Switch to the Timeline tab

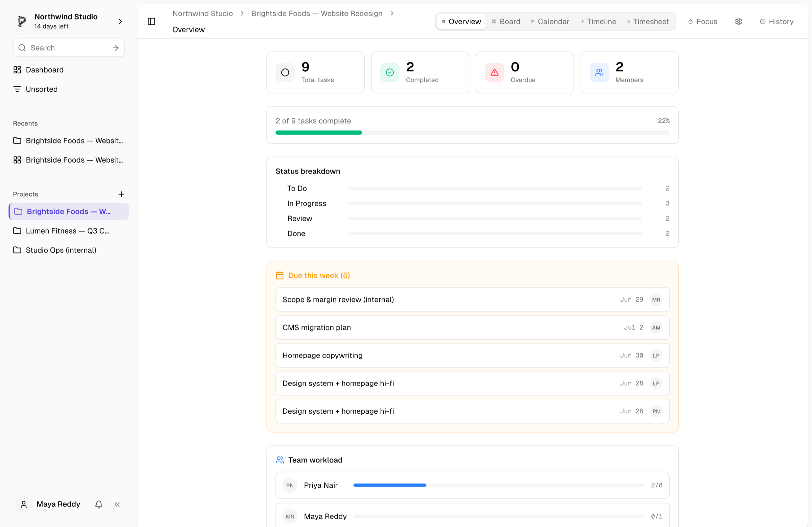598,22
